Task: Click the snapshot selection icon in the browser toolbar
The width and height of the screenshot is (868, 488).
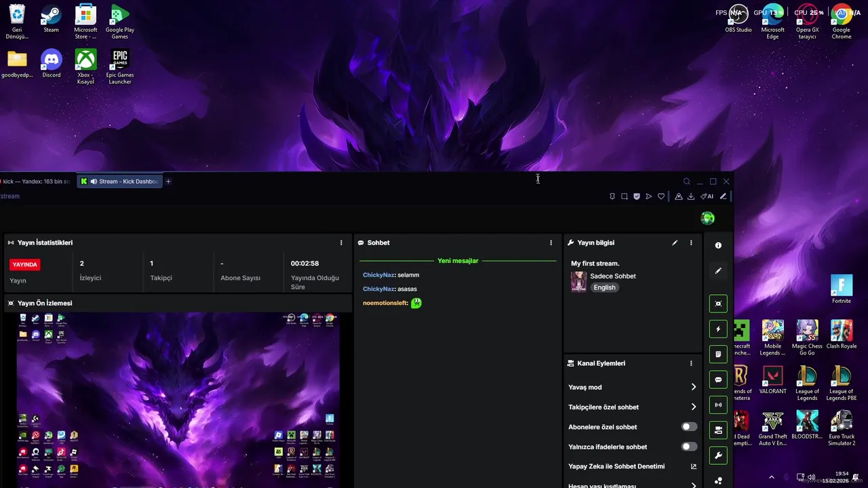Action: [x=624, y=197]
